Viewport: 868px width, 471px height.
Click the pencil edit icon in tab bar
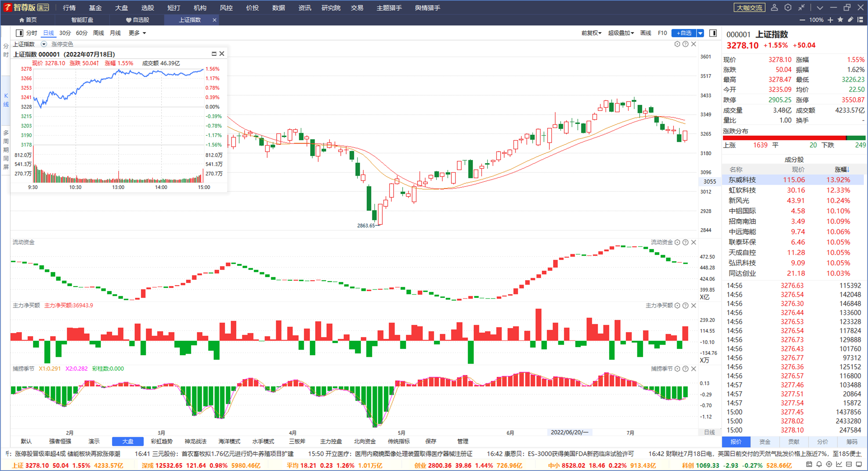850,20
